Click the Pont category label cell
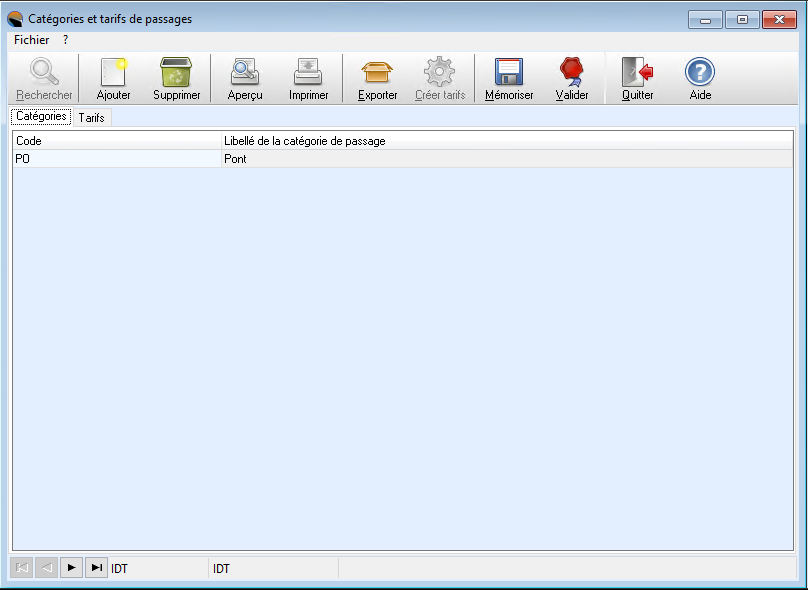 click(x=505, y=158)
